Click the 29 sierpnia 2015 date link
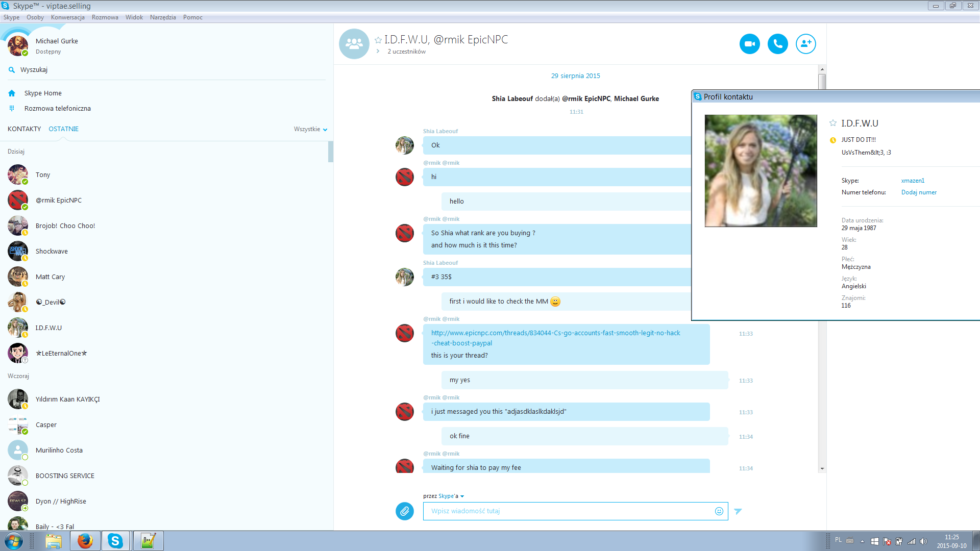The image size is (980, 551). (575, 76)
